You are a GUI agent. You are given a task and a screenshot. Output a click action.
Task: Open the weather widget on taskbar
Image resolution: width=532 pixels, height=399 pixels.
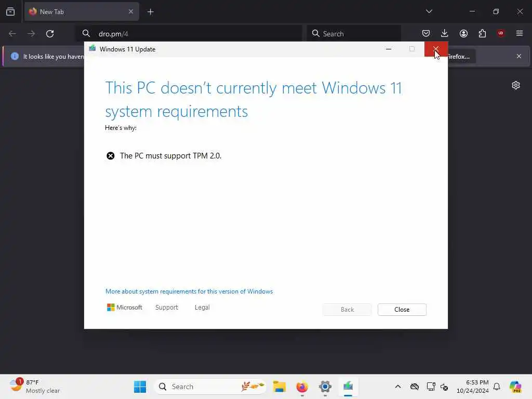tap(34, 387)
